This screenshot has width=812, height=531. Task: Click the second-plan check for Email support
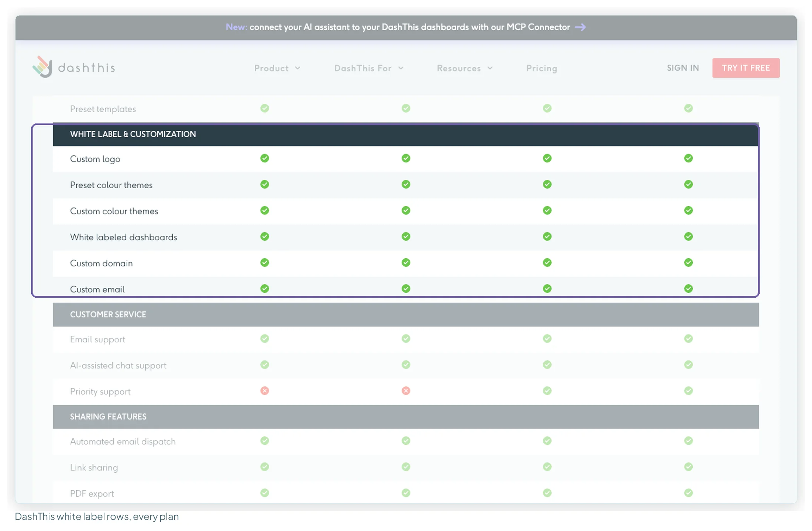[x=406, y=338]
